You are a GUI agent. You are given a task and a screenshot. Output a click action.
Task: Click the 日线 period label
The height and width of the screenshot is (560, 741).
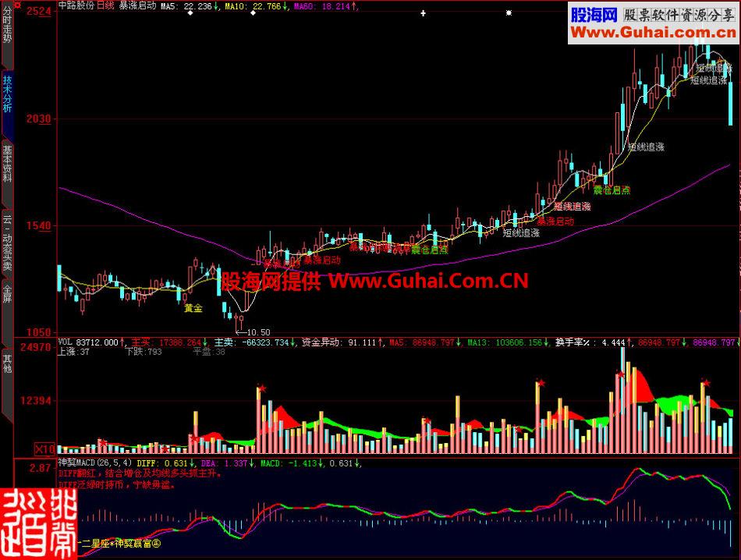pyautogui.click(x=105, y=6)
